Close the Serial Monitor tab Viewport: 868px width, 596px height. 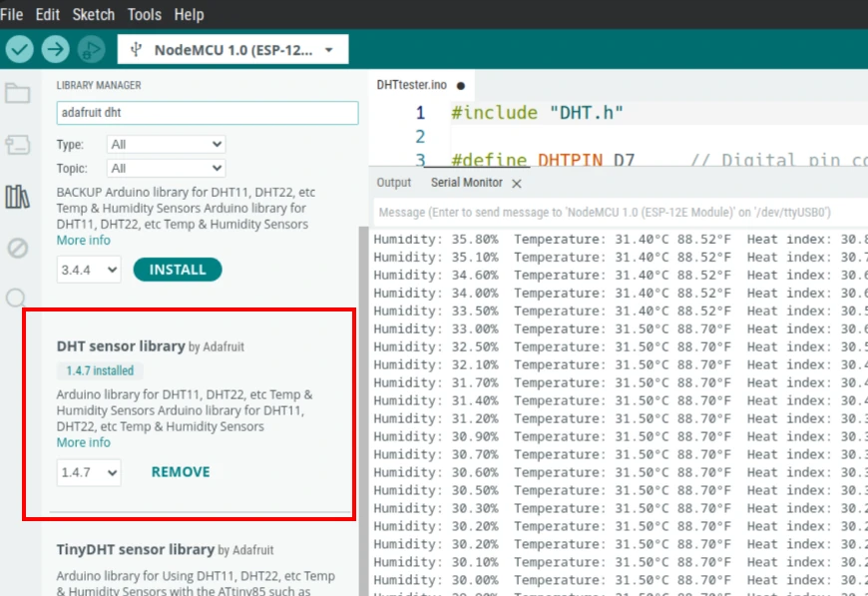click(x=517, y=184)
